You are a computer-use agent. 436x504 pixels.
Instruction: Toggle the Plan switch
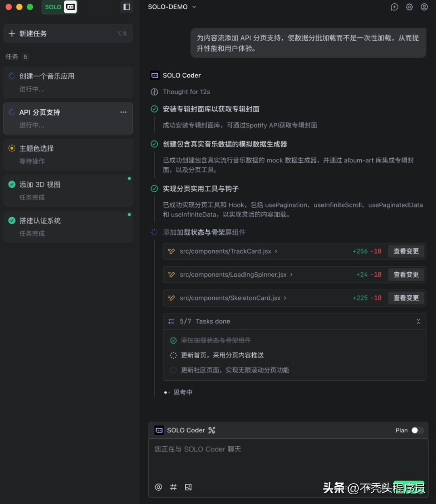coord(418,430)
